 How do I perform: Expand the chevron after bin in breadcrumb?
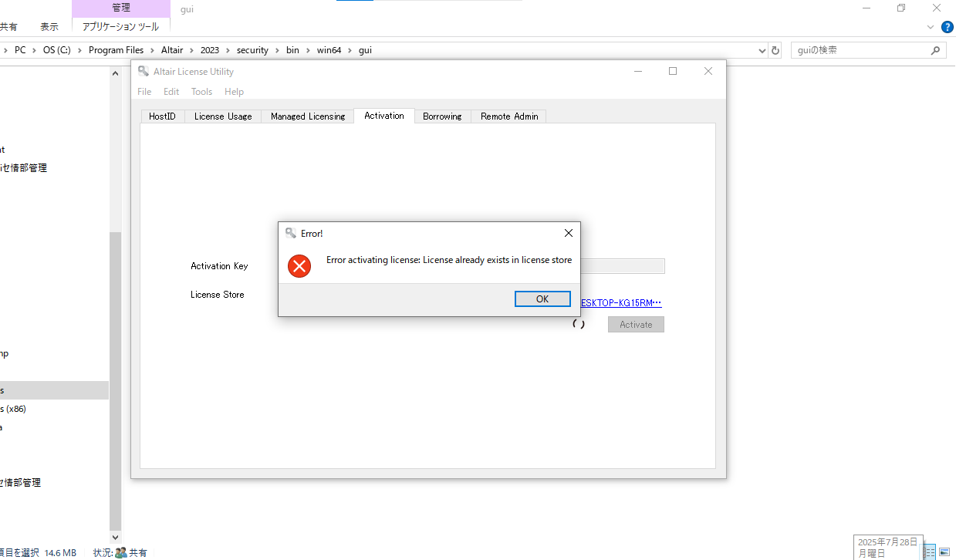click(308, 50)
